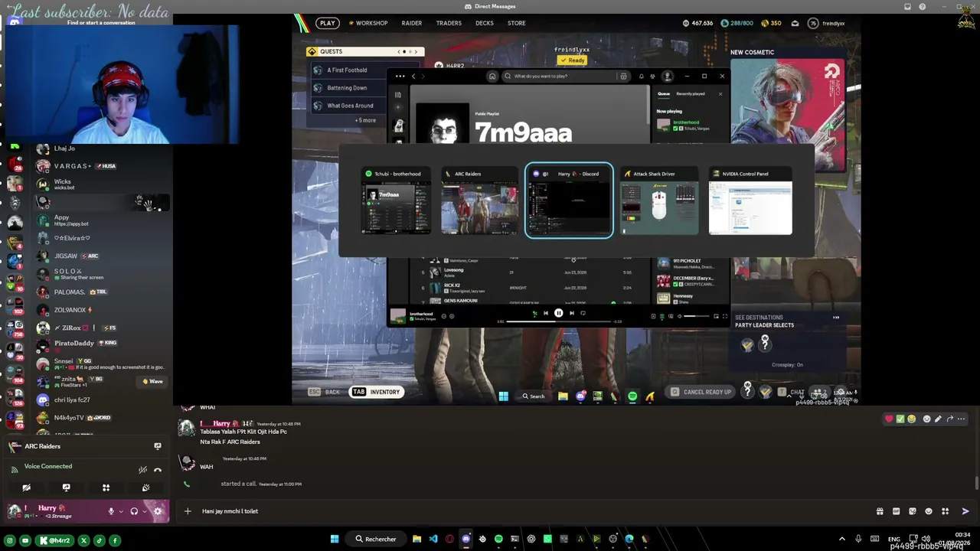Send the Discord message
Image resolution: width=980 pixels, height=551 pixels.
pos(965,511)
